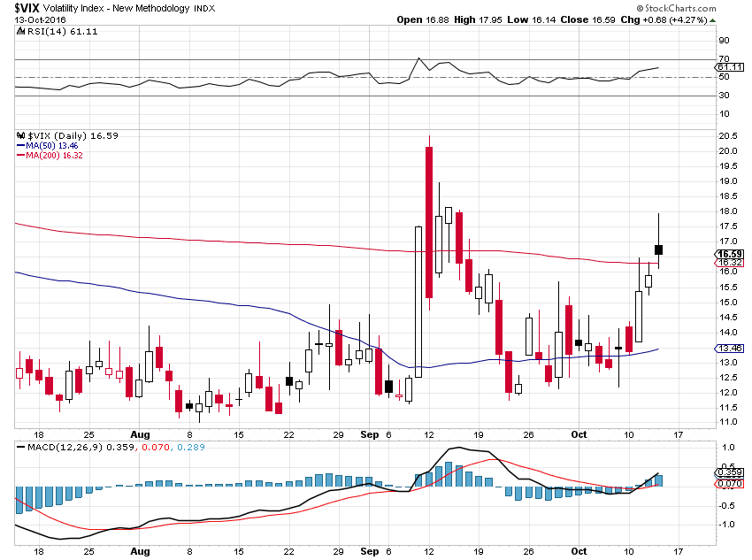
Task: Click the red 0.070 signal tag on MACD axis
Action: click(730, 484)
